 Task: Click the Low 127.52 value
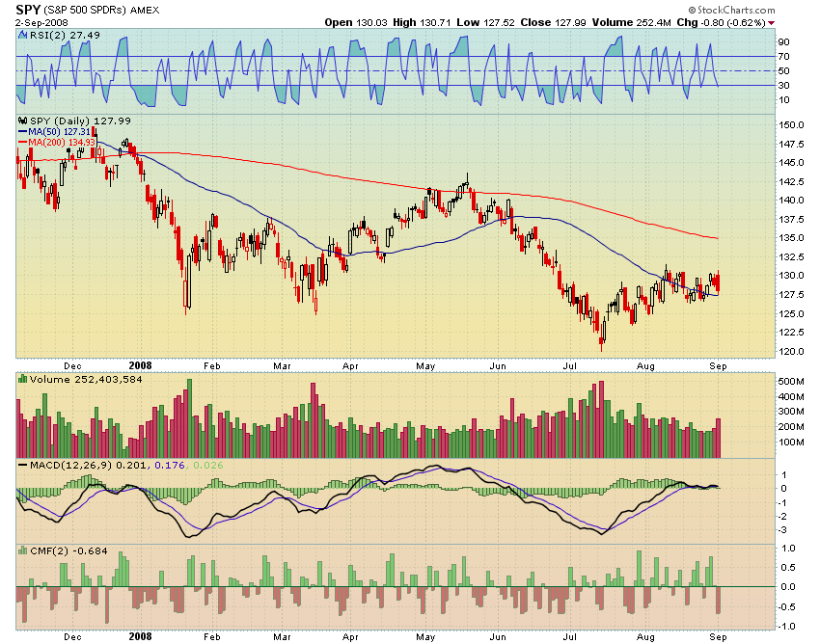coord(486,22)
